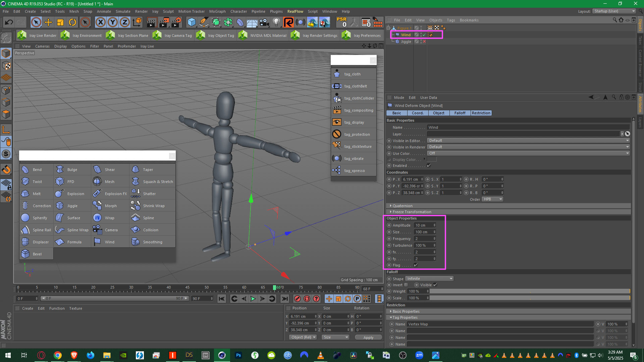Select the Wind deformer in palette
The image size is (644, 362).
110,242
